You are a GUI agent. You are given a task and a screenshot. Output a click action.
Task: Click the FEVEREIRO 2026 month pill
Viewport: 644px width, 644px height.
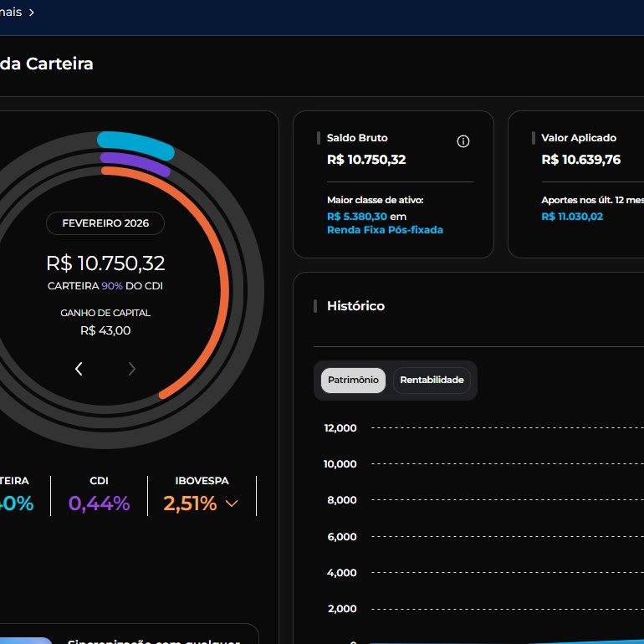click(105, 223)
